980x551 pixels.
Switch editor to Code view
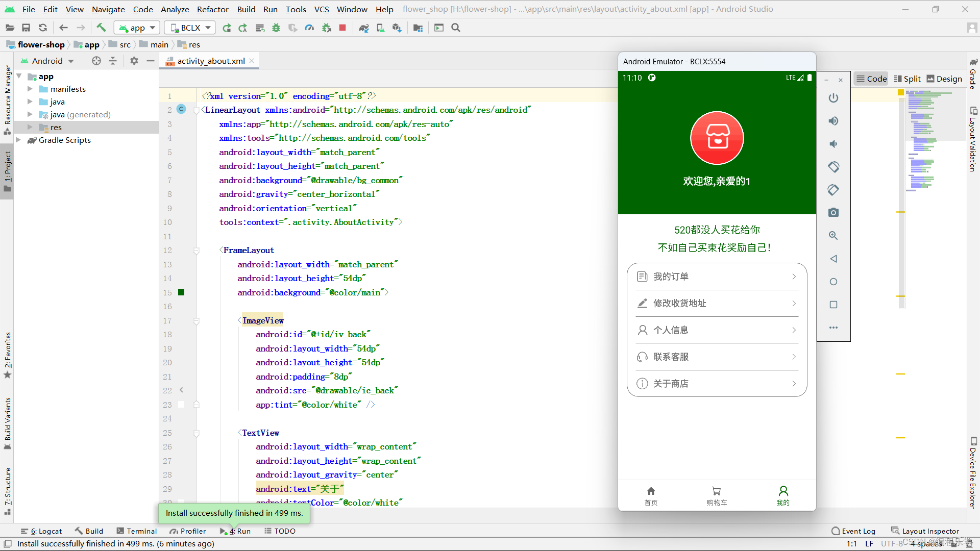[x=872, y=79]
